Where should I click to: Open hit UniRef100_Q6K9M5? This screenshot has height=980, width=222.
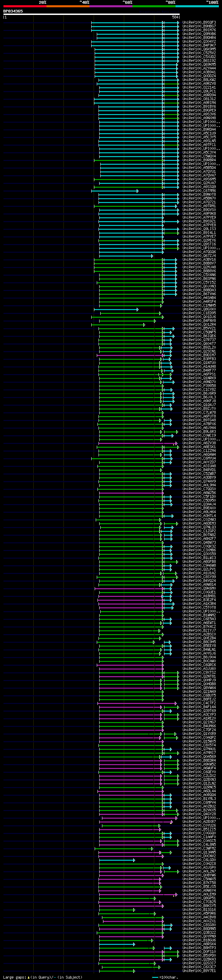pyautogui.click(x=199, y=49)
